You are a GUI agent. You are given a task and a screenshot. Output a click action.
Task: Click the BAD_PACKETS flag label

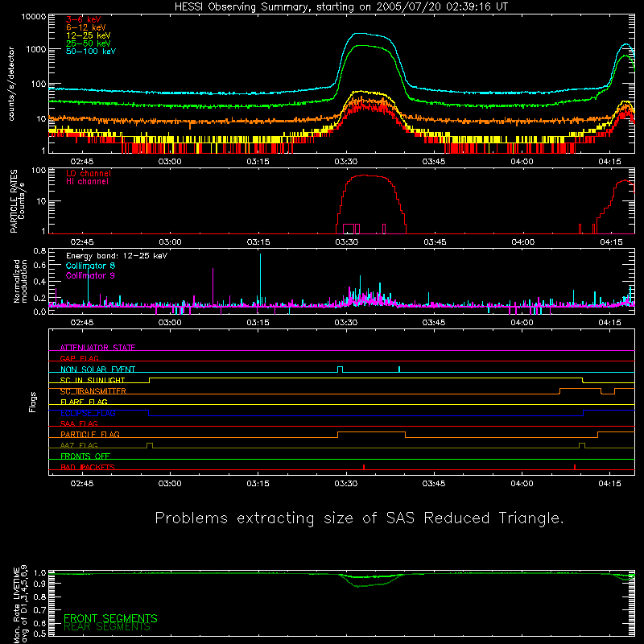click(88, 467)
